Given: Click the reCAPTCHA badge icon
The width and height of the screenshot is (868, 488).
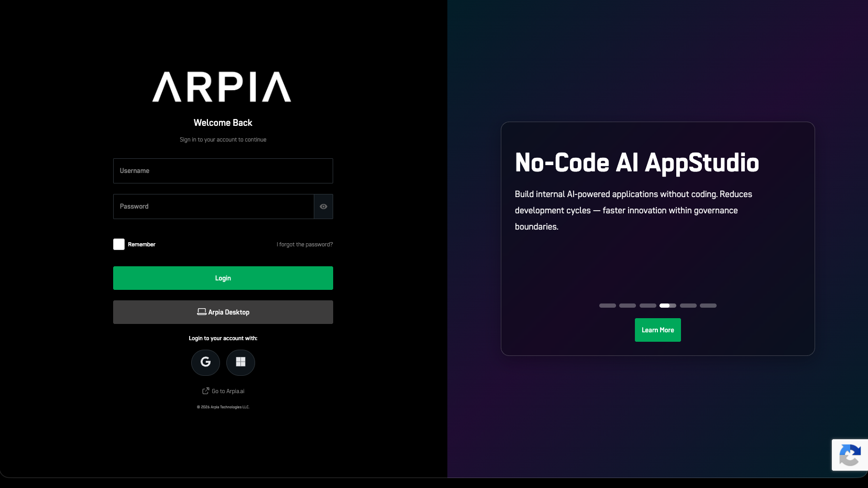Looking at the screenshot, I should (850, 454).
